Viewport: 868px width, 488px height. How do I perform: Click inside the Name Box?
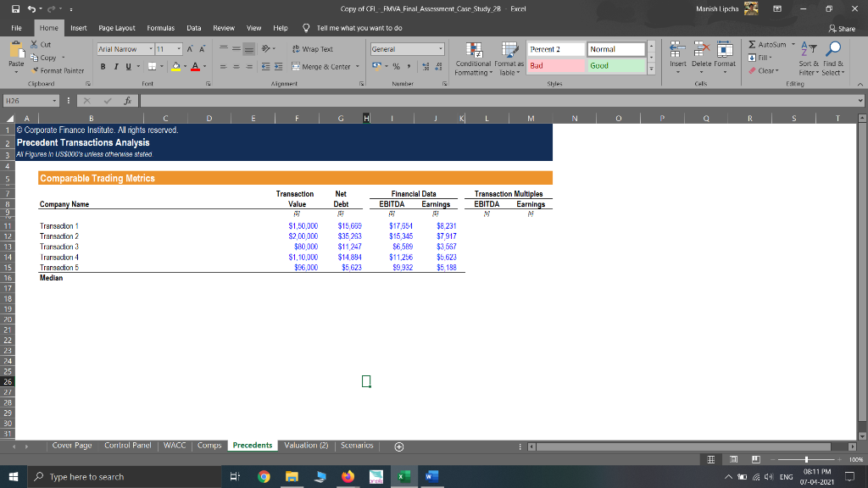click(28, 100)
